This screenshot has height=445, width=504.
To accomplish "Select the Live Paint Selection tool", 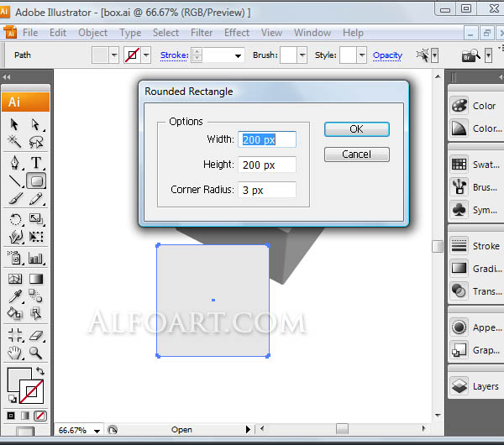I will click(x=35, y=313).
